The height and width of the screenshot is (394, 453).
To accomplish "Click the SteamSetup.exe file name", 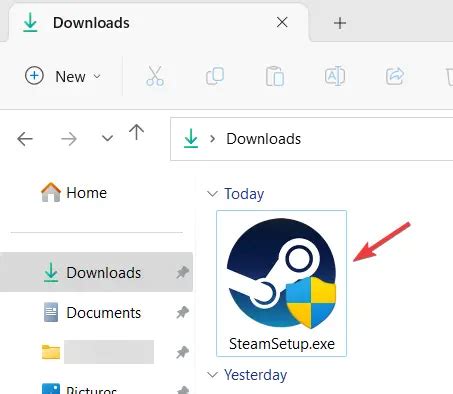I will tap(282, 344).
